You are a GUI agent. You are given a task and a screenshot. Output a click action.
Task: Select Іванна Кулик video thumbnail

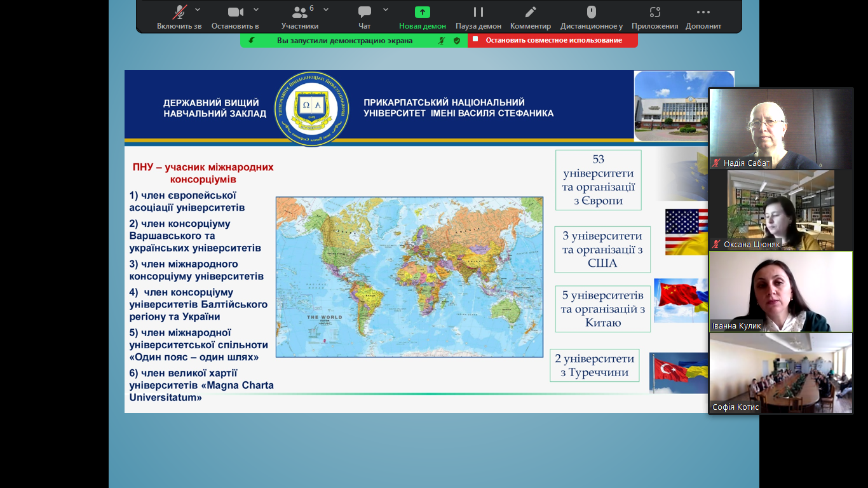click(x=780, y=291)
